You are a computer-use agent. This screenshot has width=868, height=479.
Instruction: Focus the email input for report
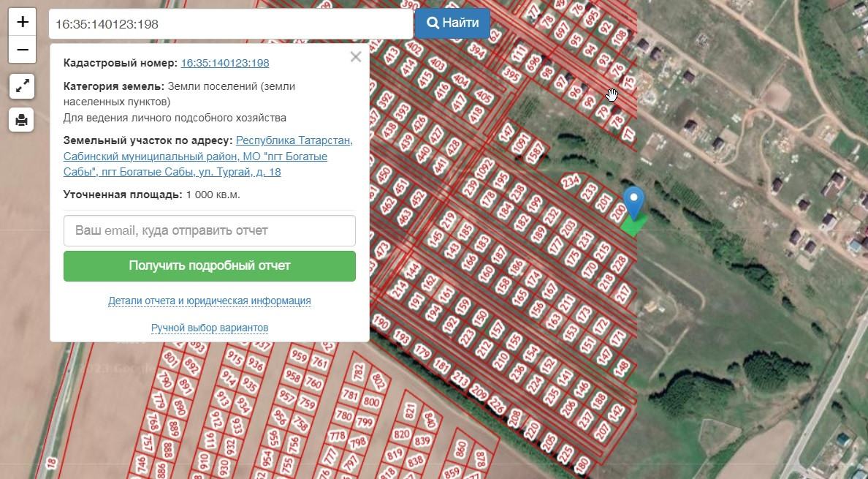pyautogui.click(x=209, y=230)
